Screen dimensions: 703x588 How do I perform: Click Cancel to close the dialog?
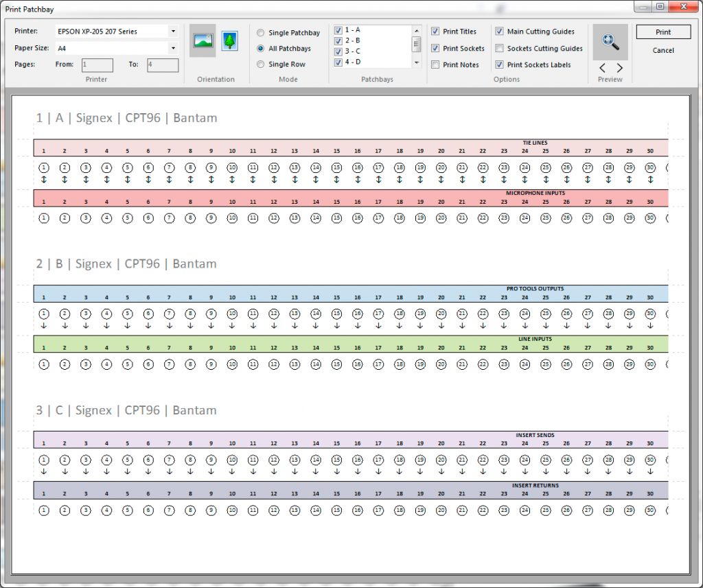point(662,50)
